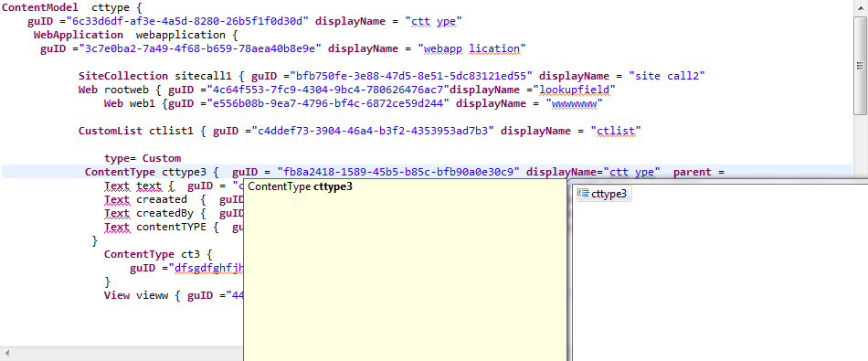Click the GUID string starting with fb8a2418
The height and width of the screenshot is (361, 868).
tap(398, 172)
